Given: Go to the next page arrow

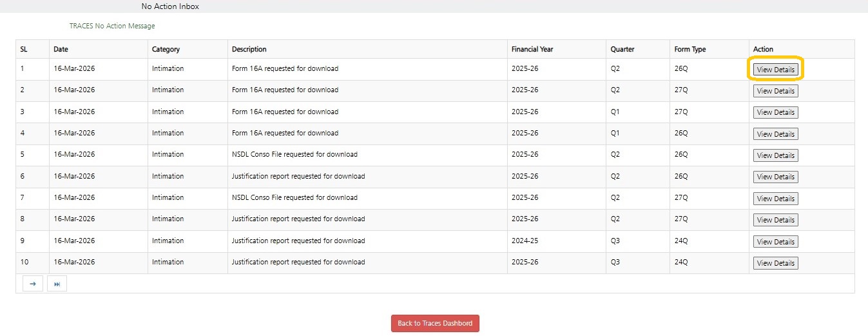Looking at the screenshot, I should (32, 284).
